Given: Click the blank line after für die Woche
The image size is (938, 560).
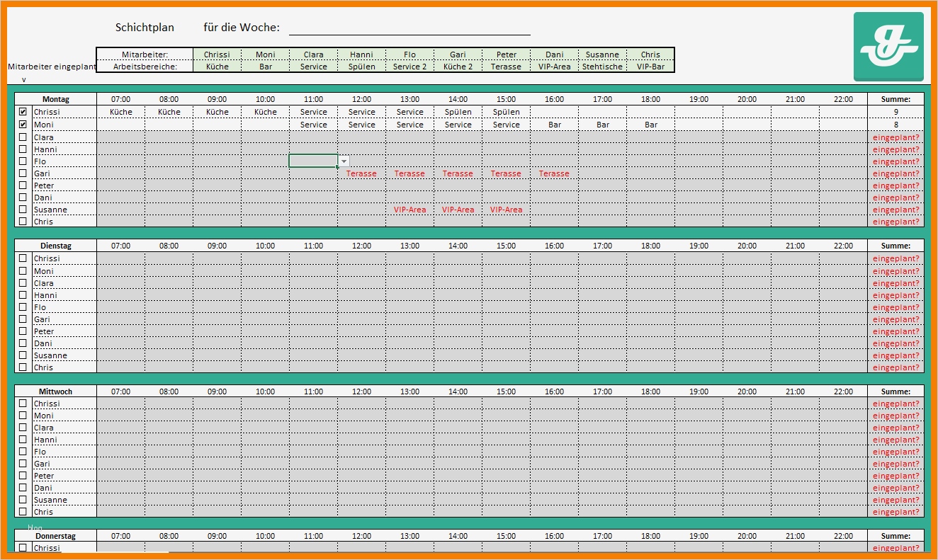Looking at the screenshot, I should [x=409, y=30].
